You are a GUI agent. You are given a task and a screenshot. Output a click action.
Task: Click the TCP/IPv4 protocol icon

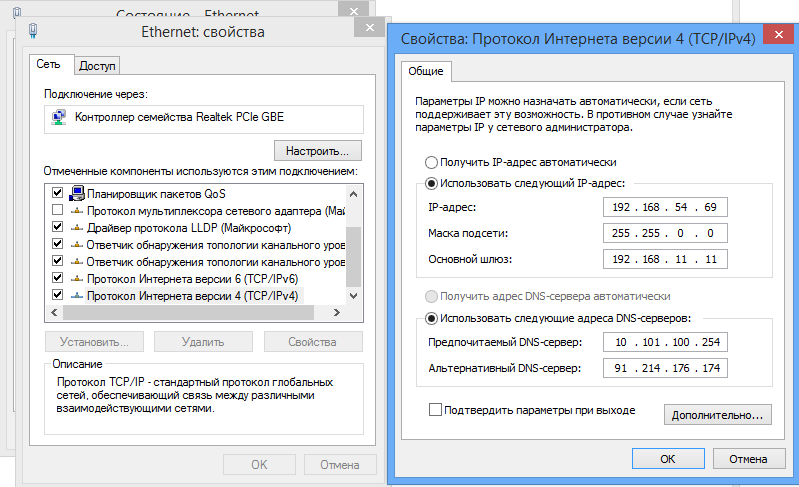point(78,295)
